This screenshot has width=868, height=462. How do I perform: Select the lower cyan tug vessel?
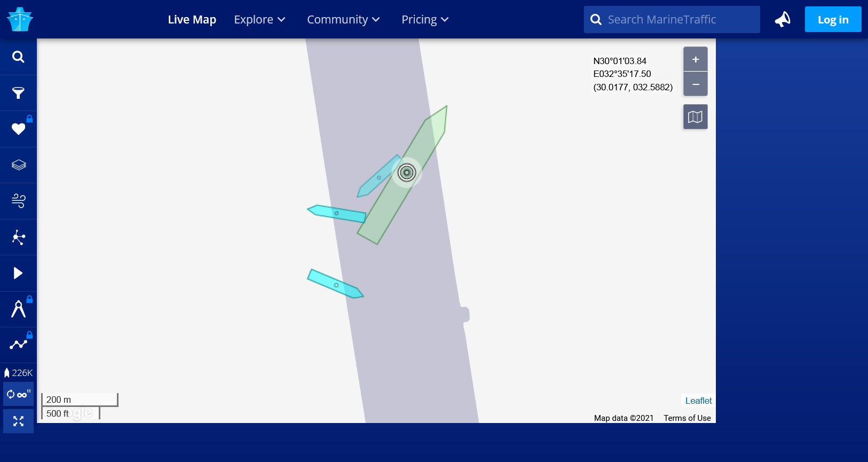coord(335,284)
